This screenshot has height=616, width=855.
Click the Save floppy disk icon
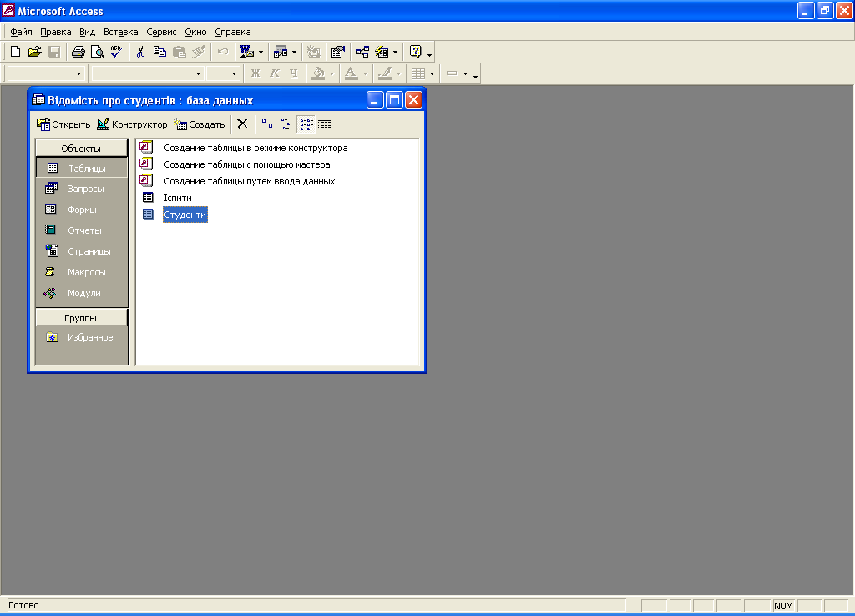pyautogui.click(x=54, y=52)
